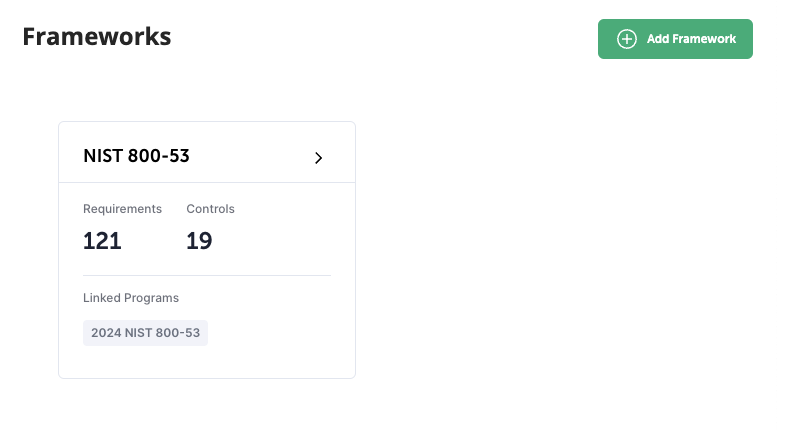The height and width of the screenshot is (433, 799).
Task: Click the Frameworks page heading
Action: point(97,37)
